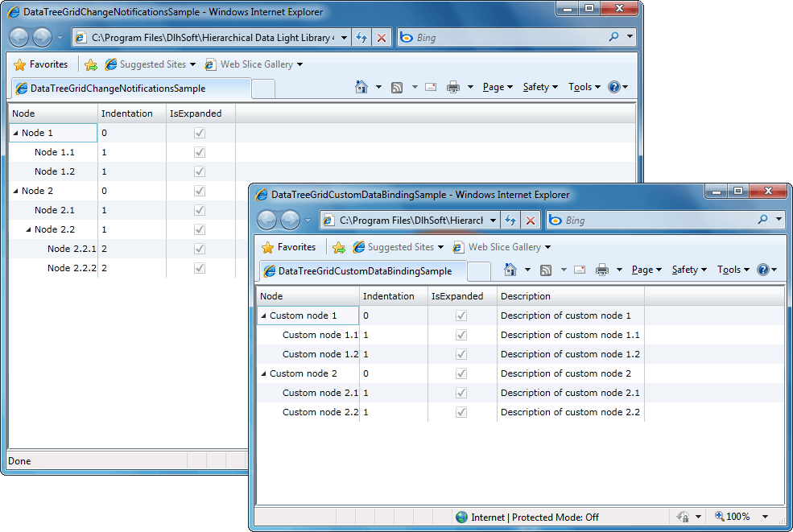This screenshot has width=793, height=532.
Task: Click Print icon in DataTreeGridChangeNotificationsSample window
Action: [453, 87]
